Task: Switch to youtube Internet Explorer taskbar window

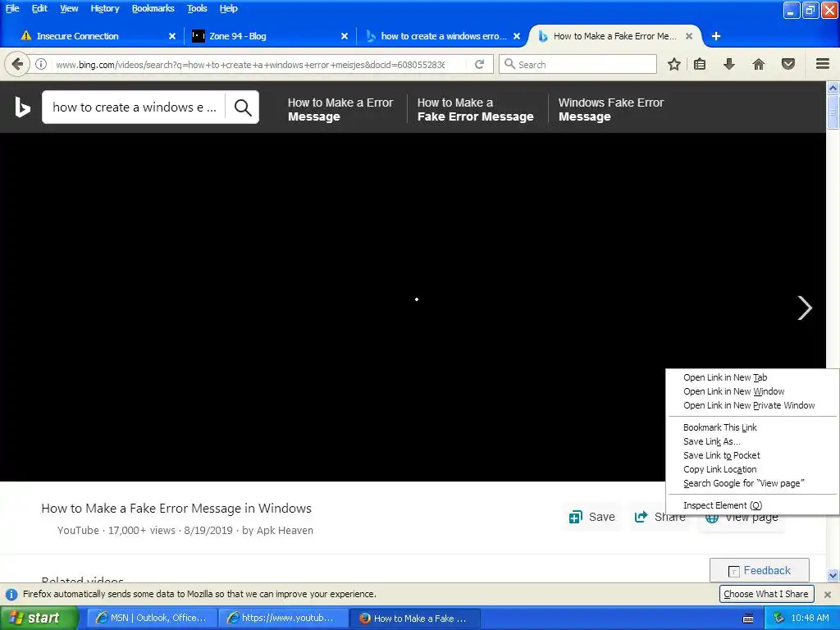Action: click(x=283, y=619)
